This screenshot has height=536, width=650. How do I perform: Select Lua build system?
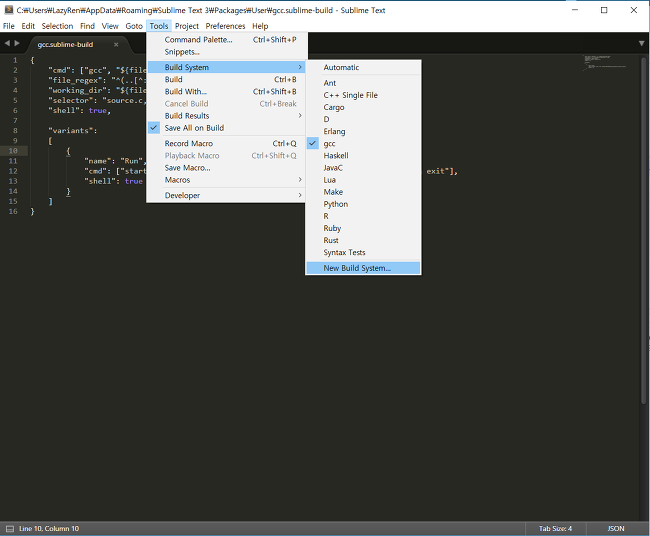click(x=363, y=179)
